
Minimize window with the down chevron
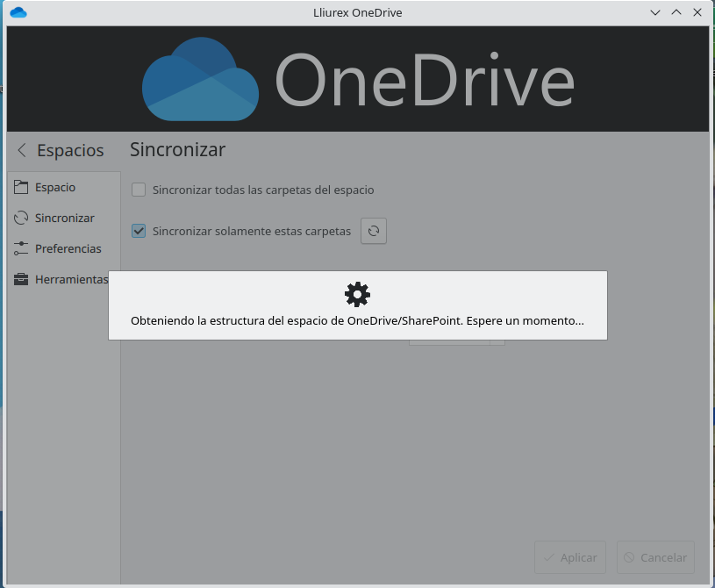655,12
